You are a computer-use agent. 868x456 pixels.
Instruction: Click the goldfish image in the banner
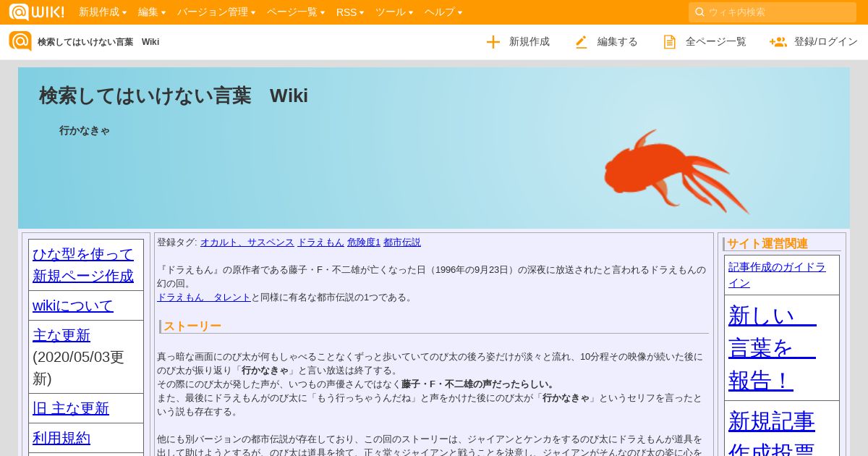coord(676,172)
